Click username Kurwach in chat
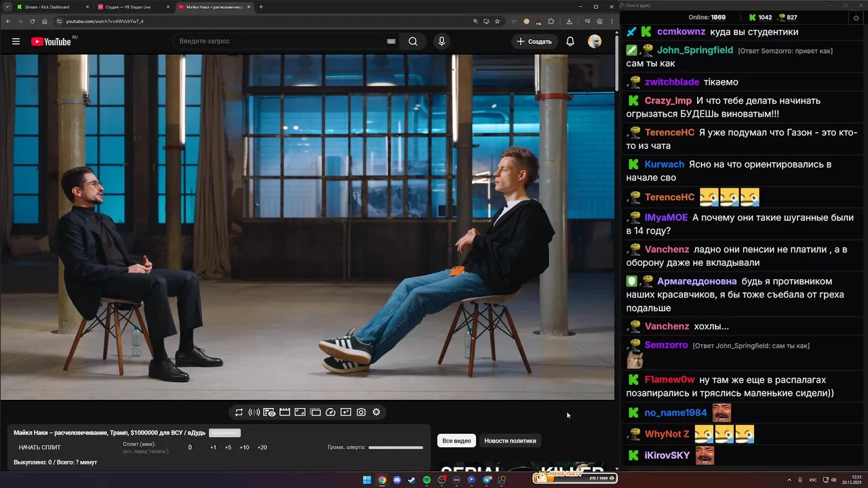 (x=665, y=165)
